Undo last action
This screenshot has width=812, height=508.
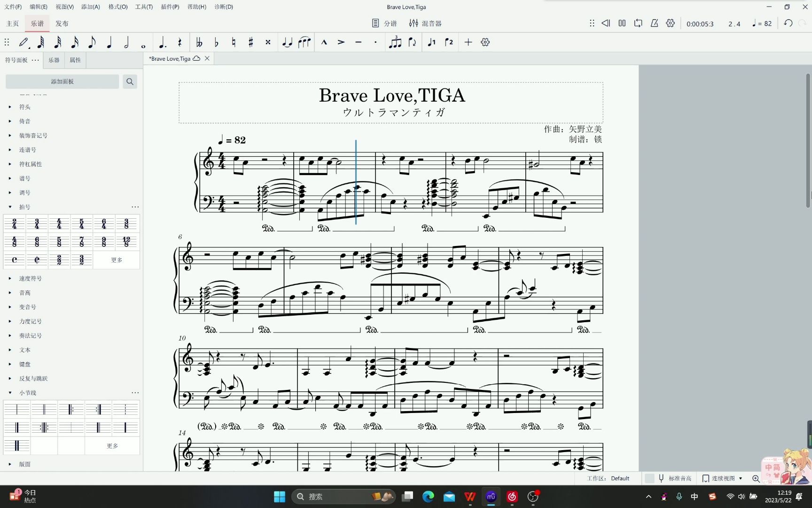click(x=788, y=23)
